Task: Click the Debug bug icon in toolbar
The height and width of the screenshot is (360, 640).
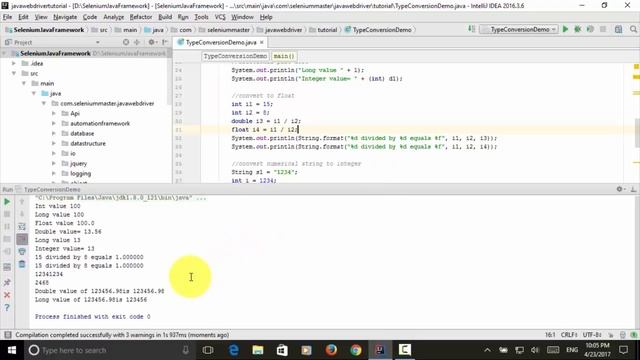Action: (x=578, y=29)
